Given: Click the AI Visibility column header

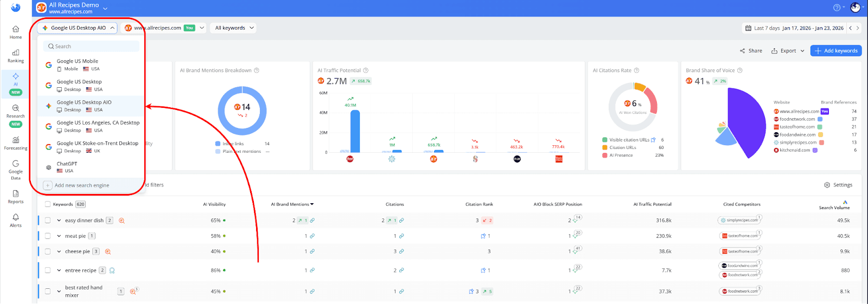Looking at the screenshot, I should pos(214,204).
